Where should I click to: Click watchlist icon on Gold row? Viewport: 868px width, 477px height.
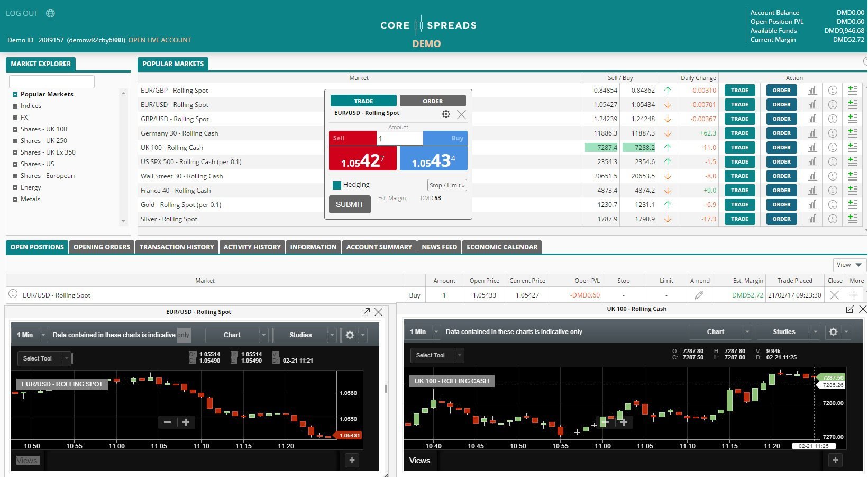(x=853, y=205)
